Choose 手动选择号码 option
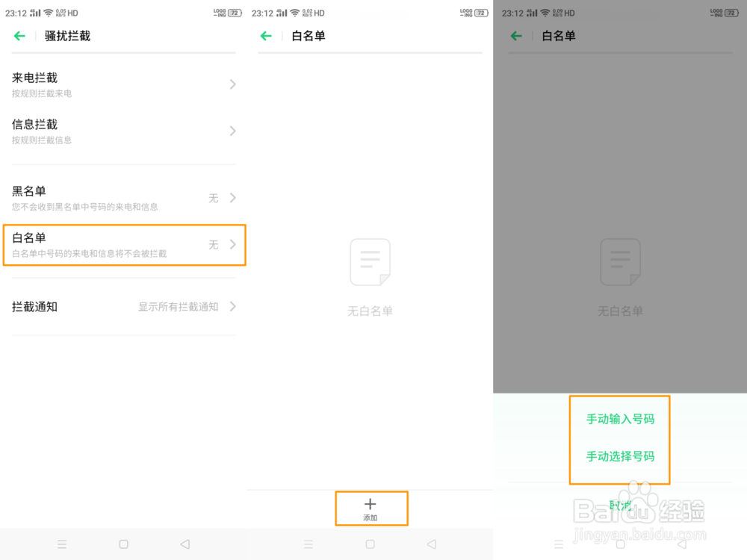The width and height of the screenshot is (747, 560). 620,456
